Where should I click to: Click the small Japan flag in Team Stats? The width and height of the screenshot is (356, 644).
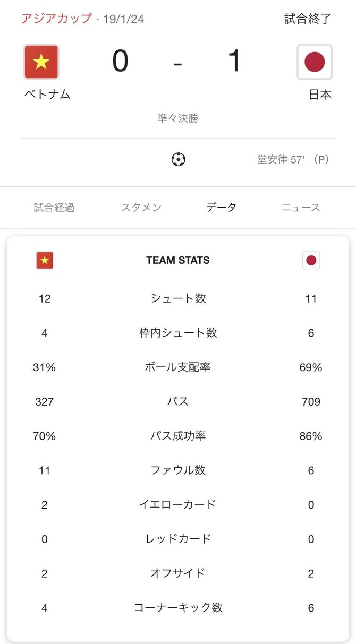pos(311,260)
